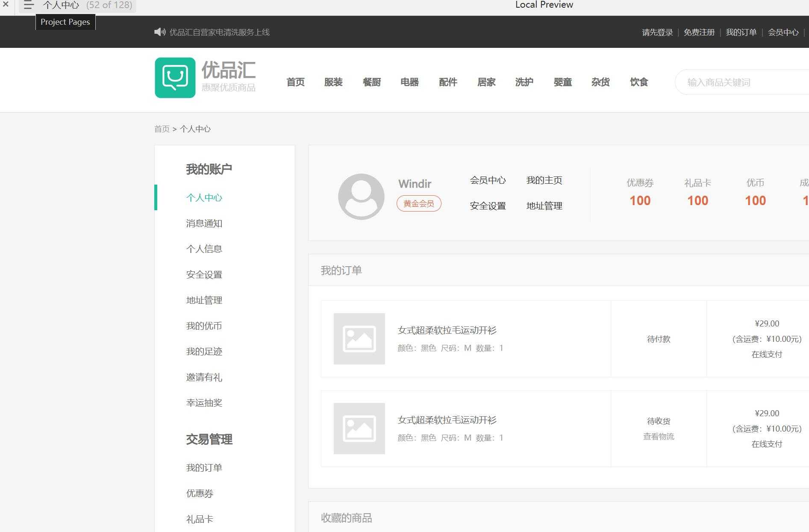Open 幸运抽奖 in the sidebar

(x=204, y=403)
